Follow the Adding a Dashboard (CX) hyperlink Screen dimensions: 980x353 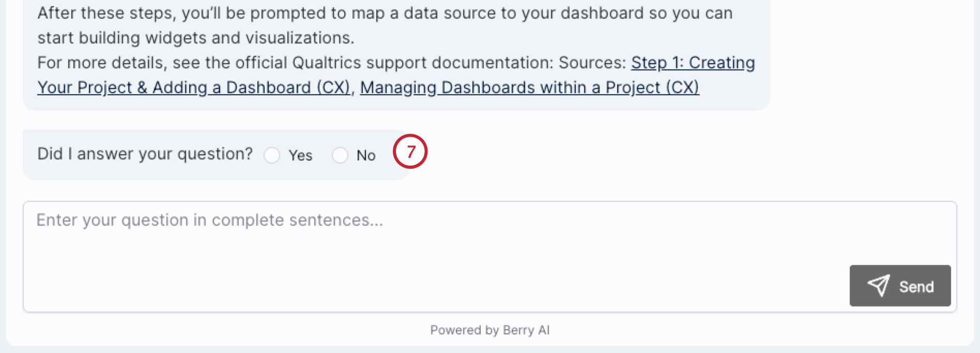click(x=194, y=87)
